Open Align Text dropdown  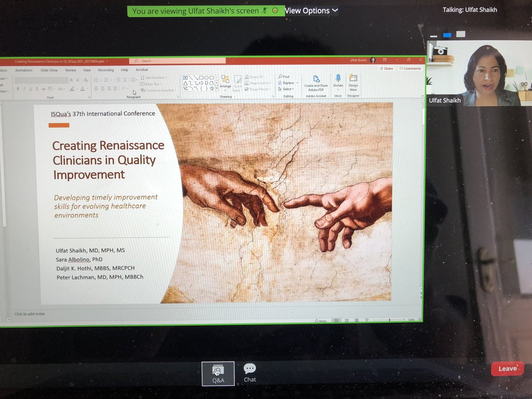151,84
